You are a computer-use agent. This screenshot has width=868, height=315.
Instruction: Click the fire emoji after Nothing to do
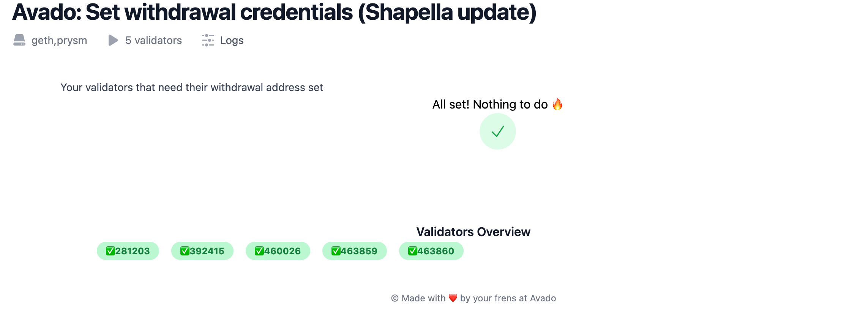(557, 104)
